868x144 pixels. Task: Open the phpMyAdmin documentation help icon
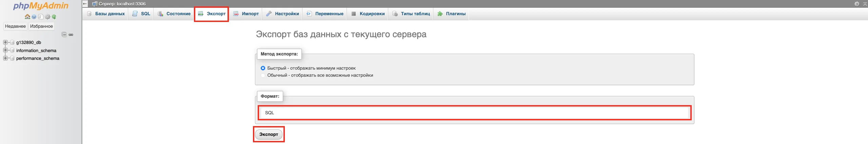pyautogui.click(x=34, y=17)
